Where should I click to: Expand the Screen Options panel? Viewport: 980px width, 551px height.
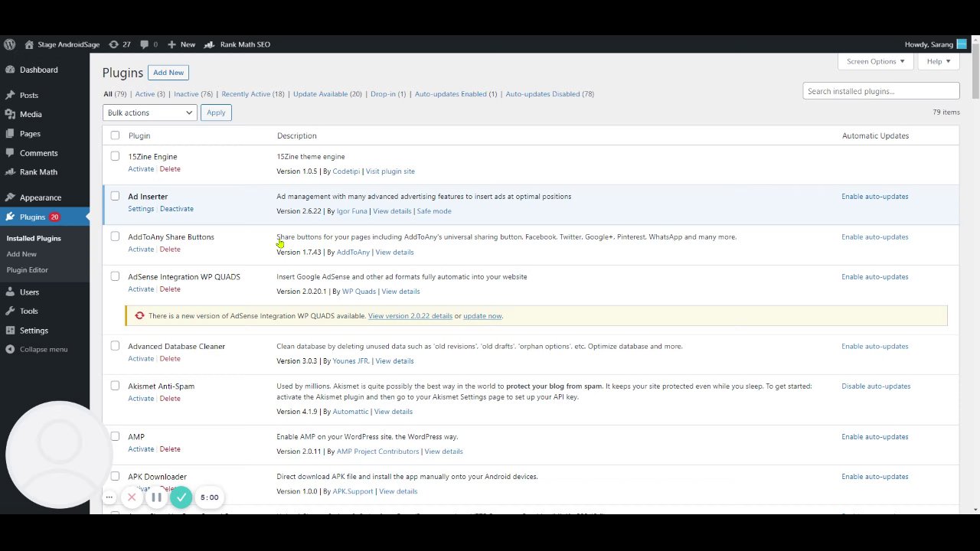[x=875, y=61]
